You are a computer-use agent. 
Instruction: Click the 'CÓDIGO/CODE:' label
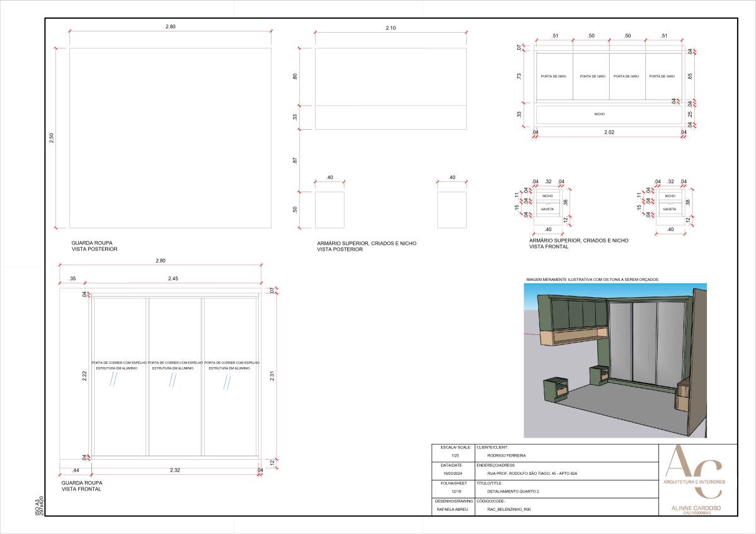click(492, 500)
